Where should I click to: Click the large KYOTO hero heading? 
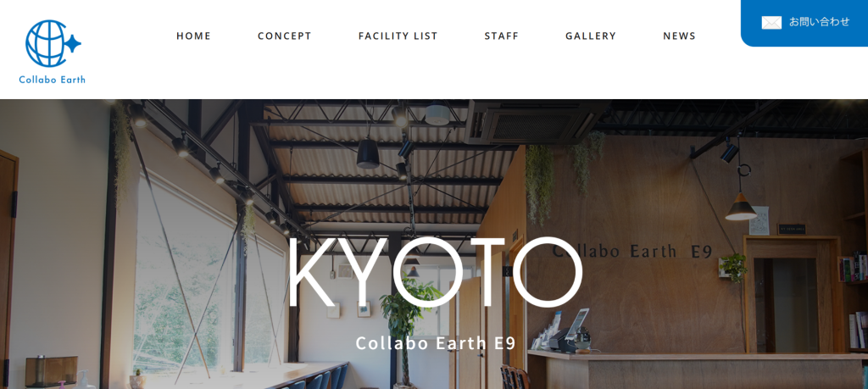coord(435,272)
